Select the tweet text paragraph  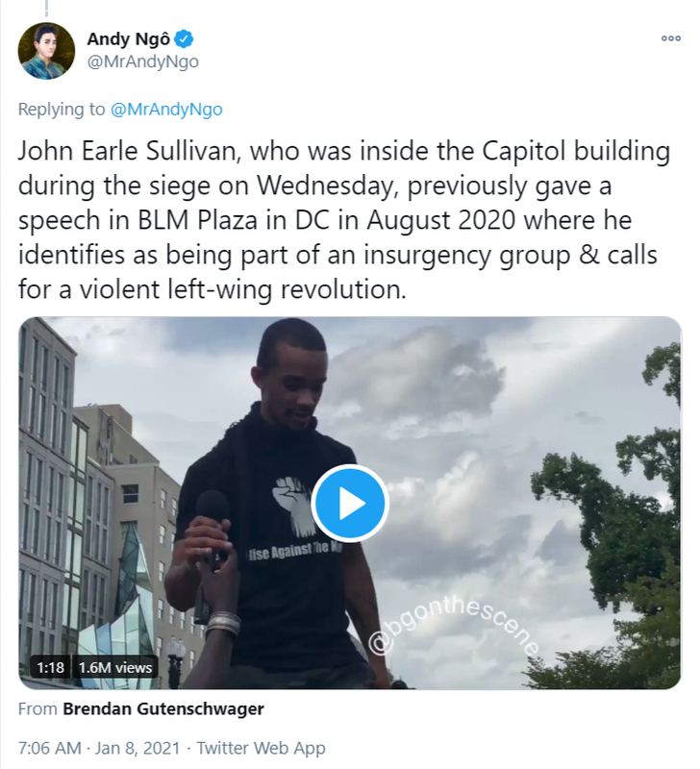pyautogui.click(x=344, y=220)
